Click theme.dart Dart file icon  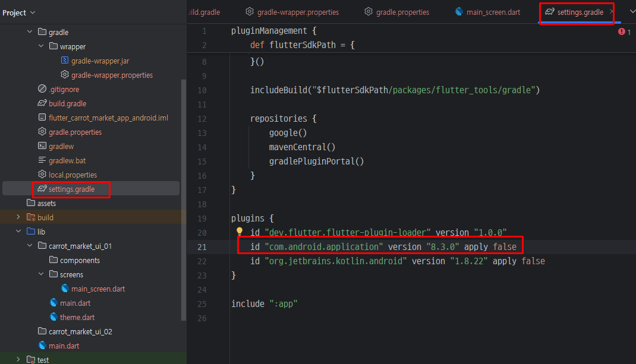point(53,316)
